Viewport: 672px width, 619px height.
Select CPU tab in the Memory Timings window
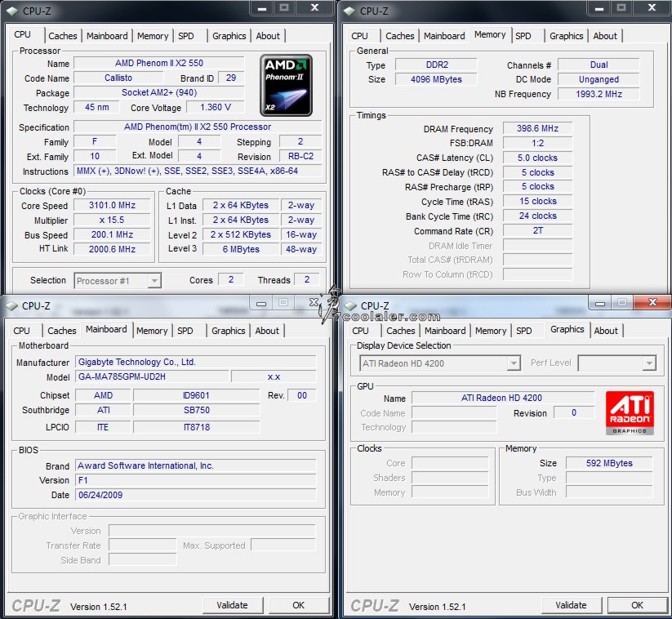point(359,36)
